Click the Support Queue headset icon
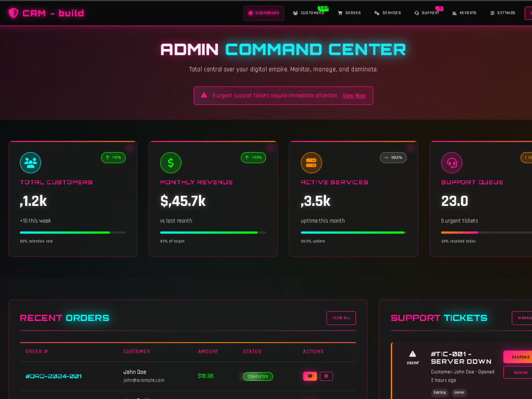The height and width of the screenshot is (399, 532). coord(452,163)
